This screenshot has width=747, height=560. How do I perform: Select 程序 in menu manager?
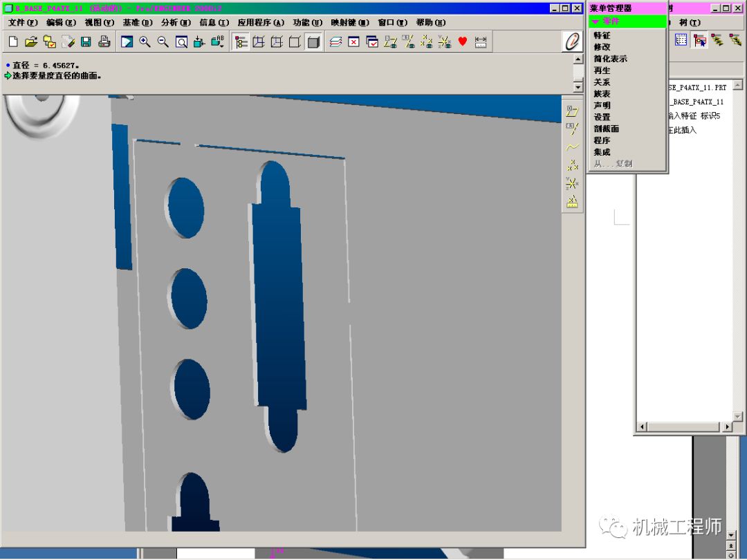pyautogui.click(x=602, y=140)
